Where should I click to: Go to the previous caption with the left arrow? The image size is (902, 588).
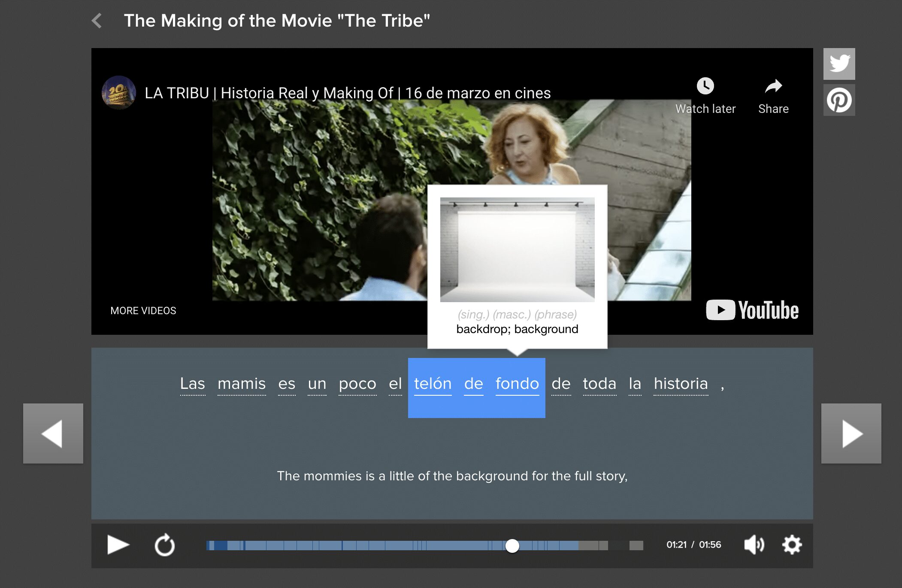coord(53,433)
